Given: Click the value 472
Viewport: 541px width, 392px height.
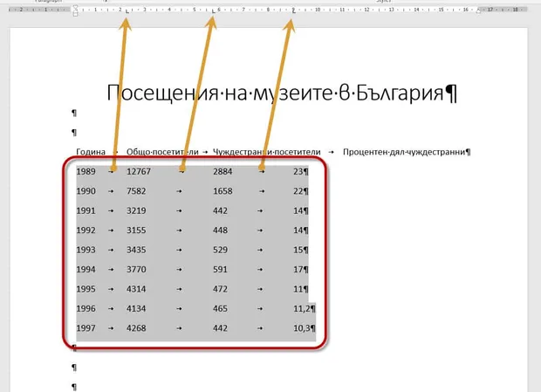Looking at the screenshot, I should click(x=220, y=289).
